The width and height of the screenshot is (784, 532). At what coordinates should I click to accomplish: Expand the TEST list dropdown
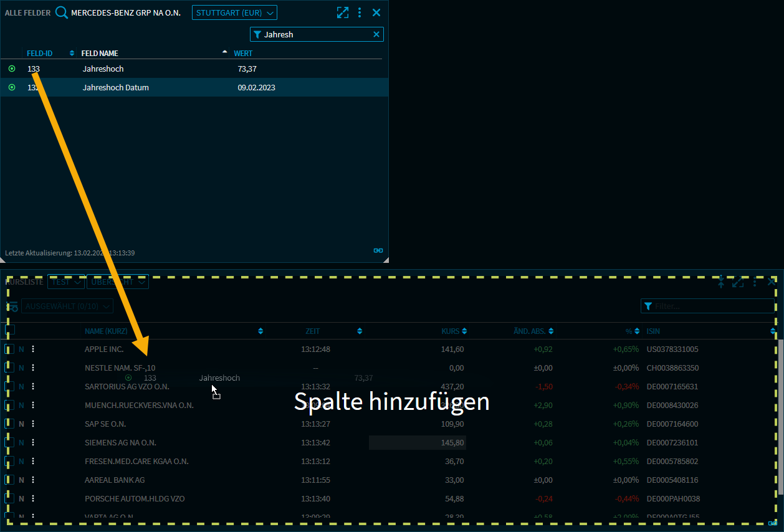click(x=66, y=282)
